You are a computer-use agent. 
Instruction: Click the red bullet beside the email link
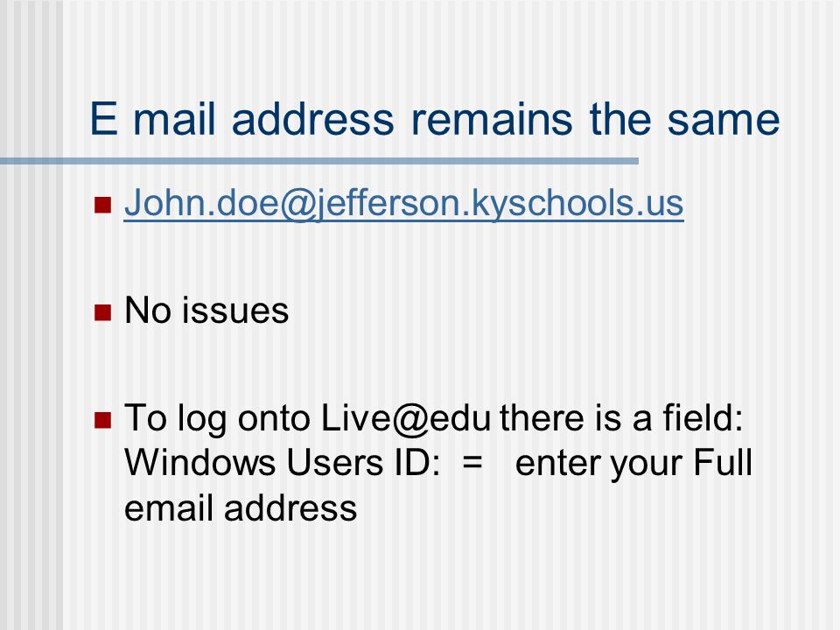pyautogui.click(x=102, y=205)
